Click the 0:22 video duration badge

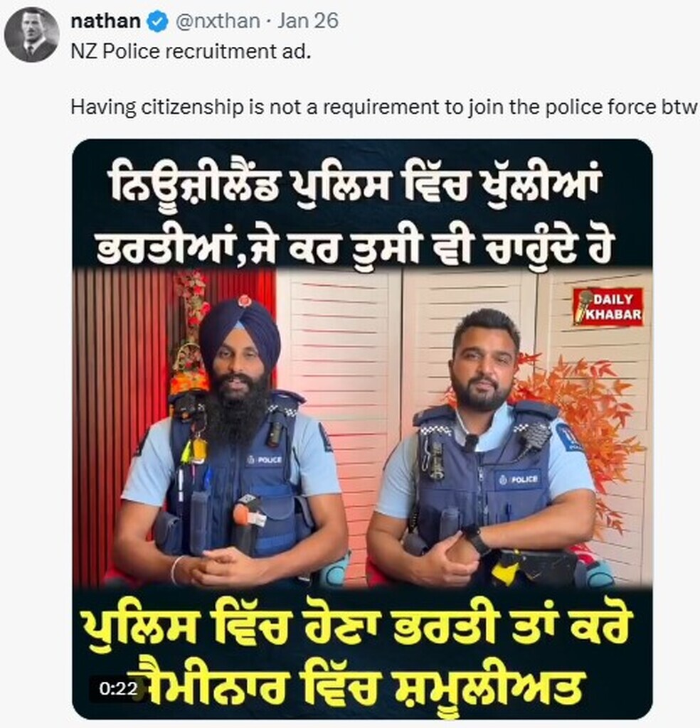[x=118, y=688]
